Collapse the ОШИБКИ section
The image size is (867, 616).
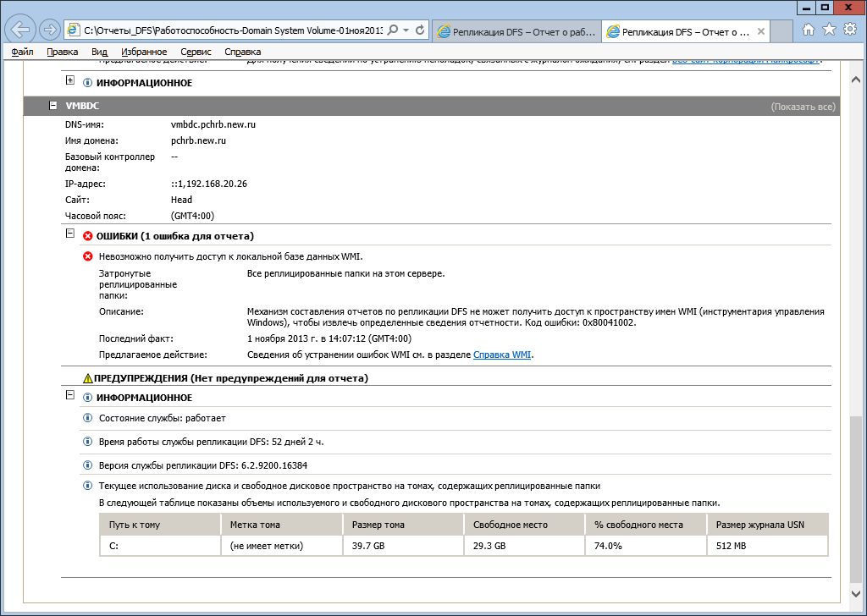coord(69,234)
